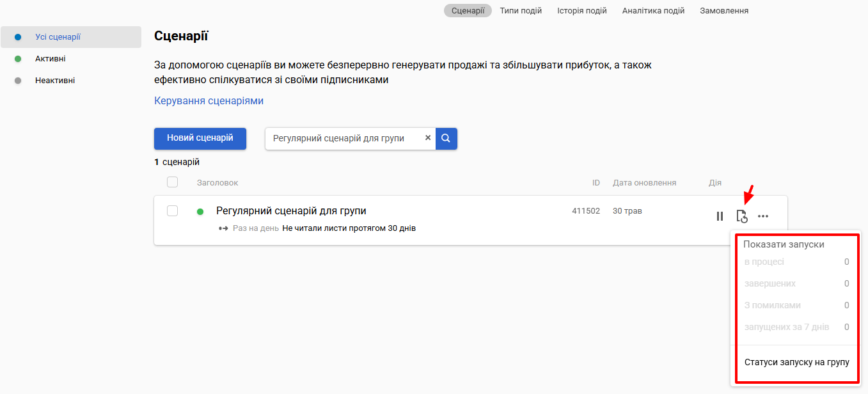Click the Новий сценарій button
The image size is (868, 394).
(200, 138)
